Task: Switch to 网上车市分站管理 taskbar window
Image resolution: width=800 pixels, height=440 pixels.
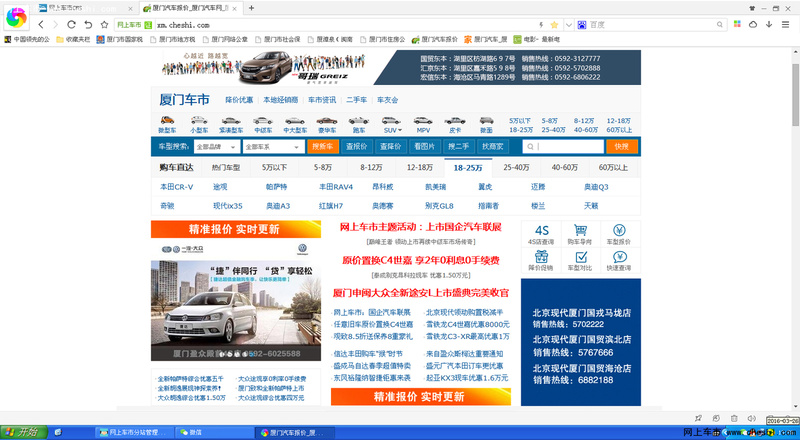Action: coord(135,432)
